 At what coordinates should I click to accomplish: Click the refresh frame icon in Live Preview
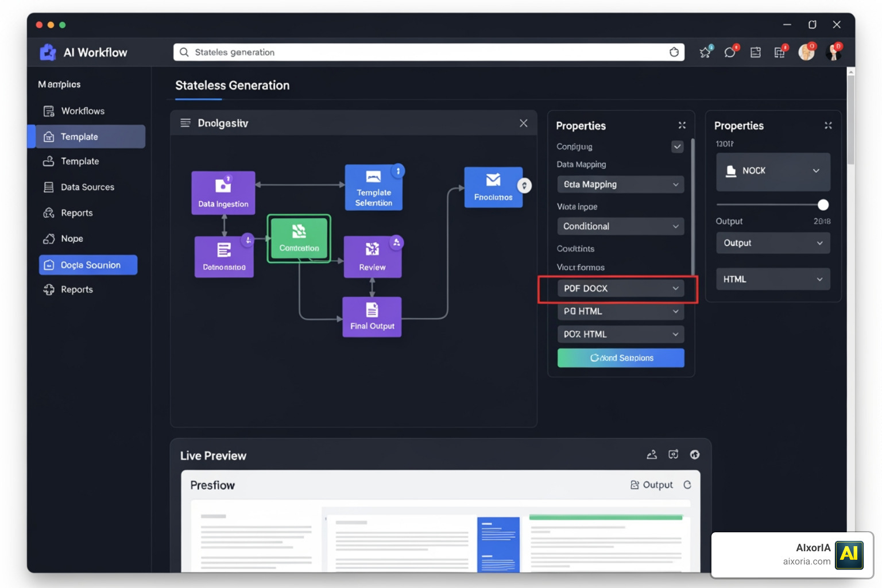tap(674, 455)
